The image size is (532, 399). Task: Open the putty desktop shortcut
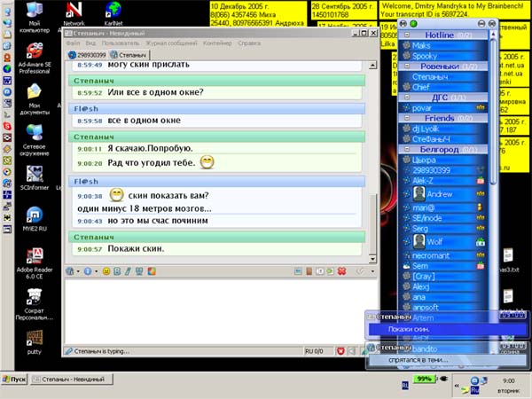35,340
